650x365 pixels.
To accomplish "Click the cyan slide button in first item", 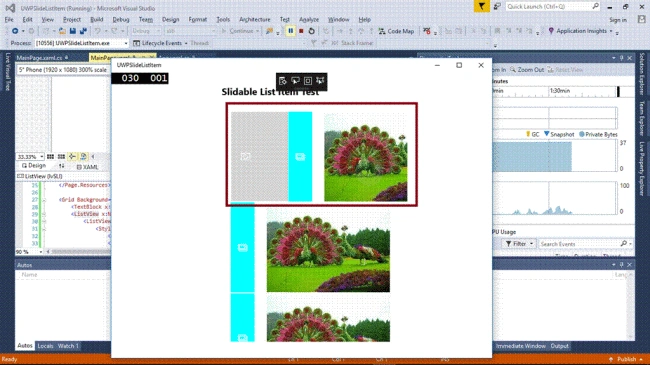I will pyautogui.click(x=300, y=156).
